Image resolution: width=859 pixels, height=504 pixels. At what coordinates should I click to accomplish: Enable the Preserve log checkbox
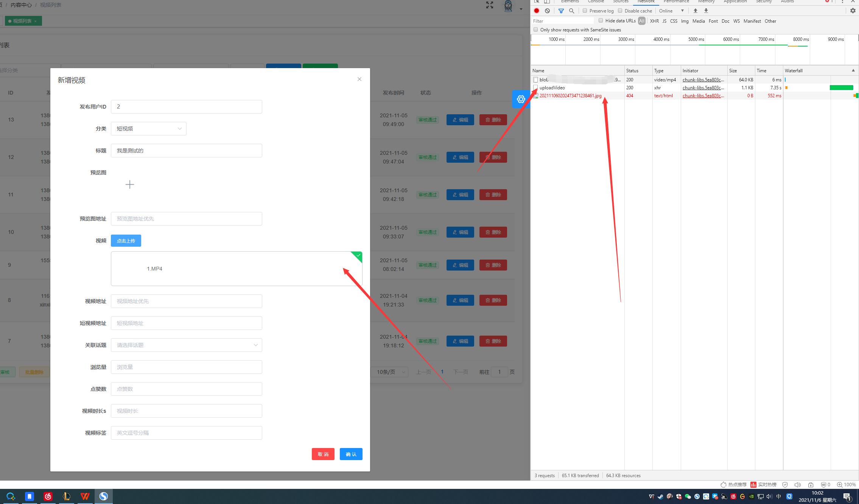coord(585,11)
